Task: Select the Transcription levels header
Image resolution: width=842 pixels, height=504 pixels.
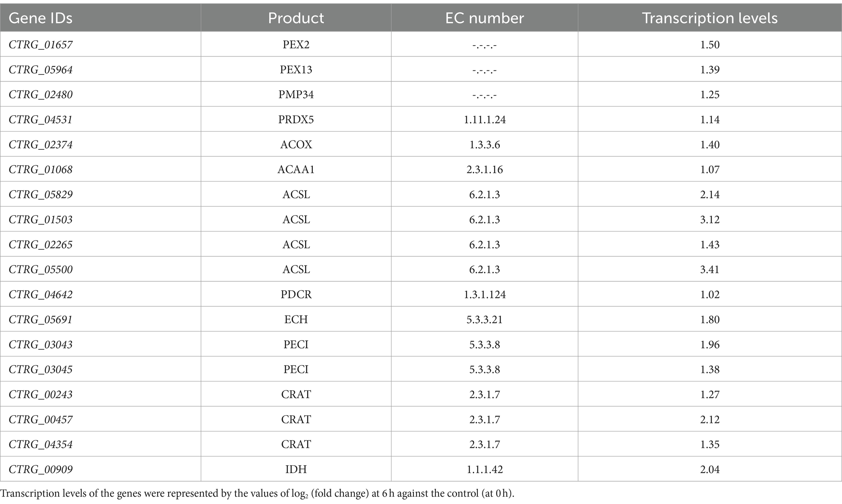Action: pyautogui.click(x=710, y=18)
